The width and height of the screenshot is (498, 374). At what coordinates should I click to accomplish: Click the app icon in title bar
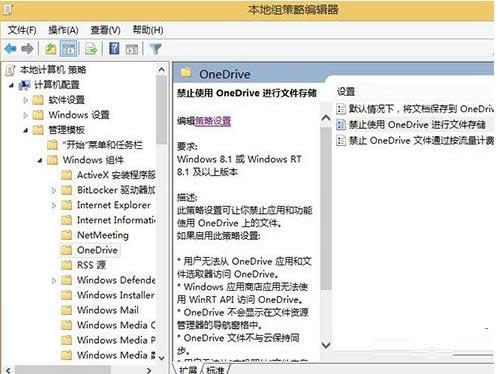point(8,9)
